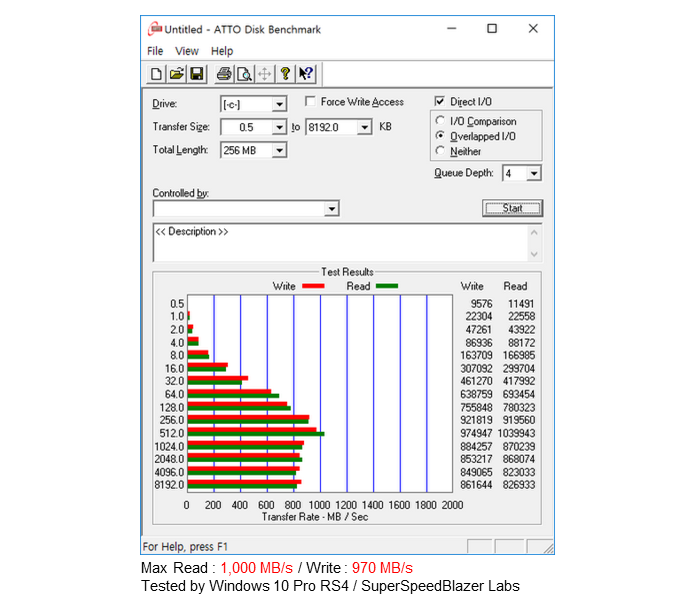Open the Drive dropdown showing [-c-]
This screenshot has width=695, height=605.
click(279, 105)
